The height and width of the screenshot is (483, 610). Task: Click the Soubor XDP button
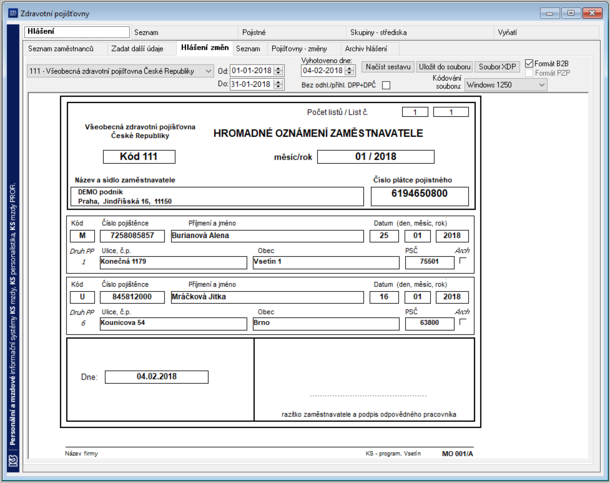[497, 67]
